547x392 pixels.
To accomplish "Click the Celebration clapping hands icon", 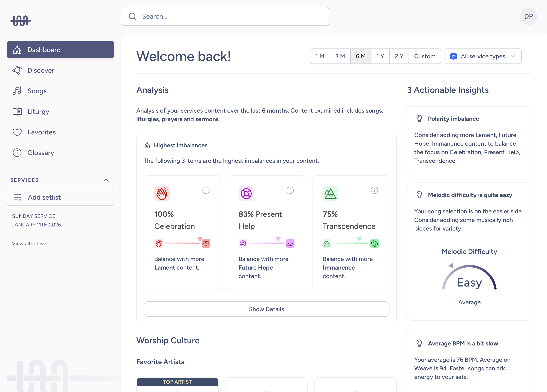I will point(162,193).
